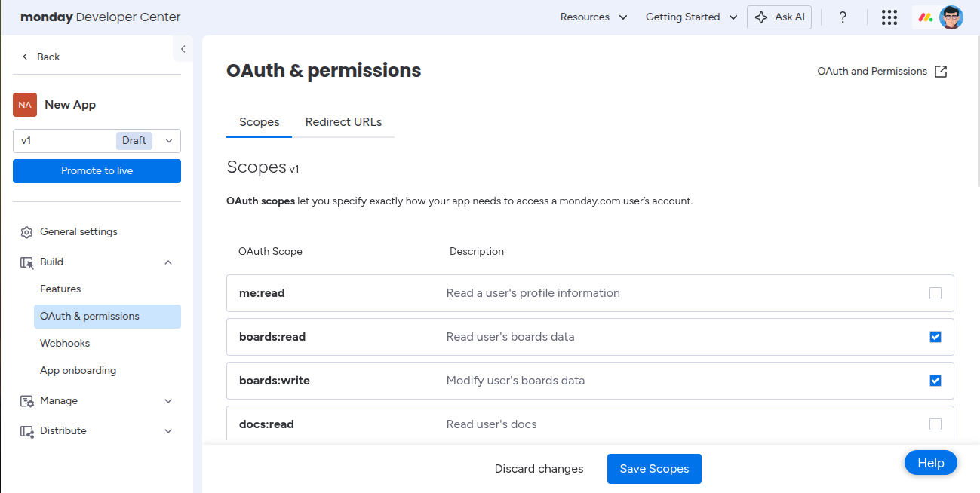980x493 pixels.
Task: Uncheck the boards:read scope checkbox
Action: click(x=935, y=337)
